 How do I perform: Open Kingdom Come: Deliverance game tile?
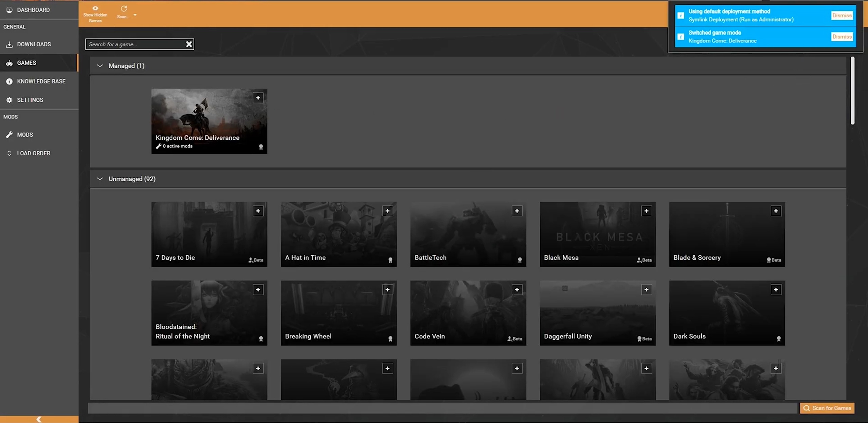209,121
